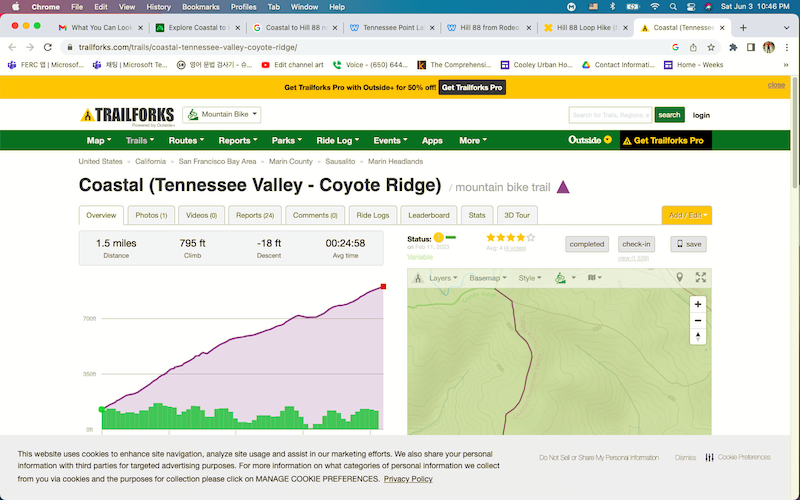Open the Marin County breadcrumb

tap(290, 161)
